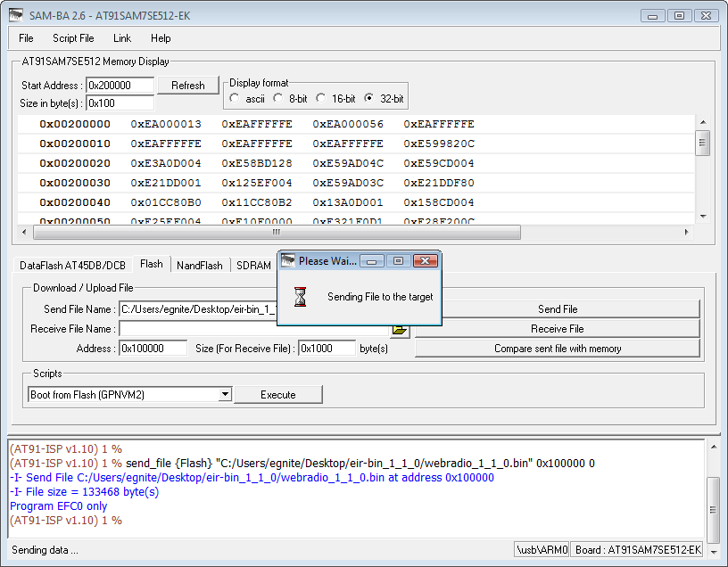Click memory value 0x158CD004
This screenshot has width=728, height=567.
(439, 202)
